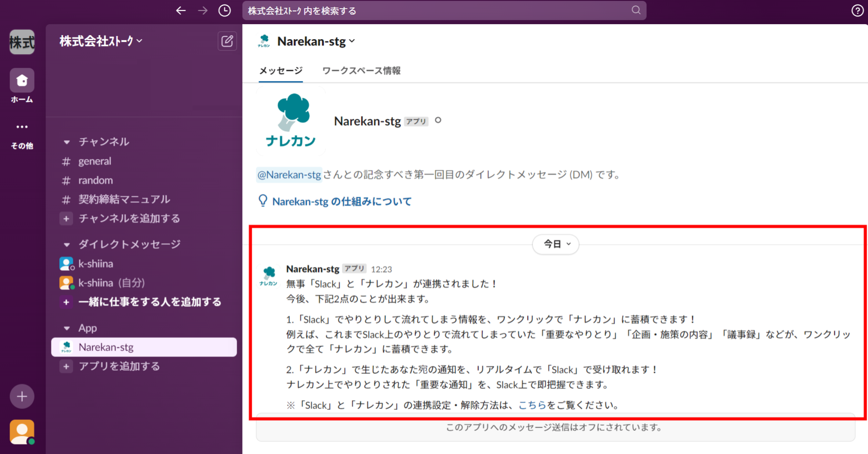Open the 今日 date dropdown
The image size is (868, 454).
coord(556,244)
